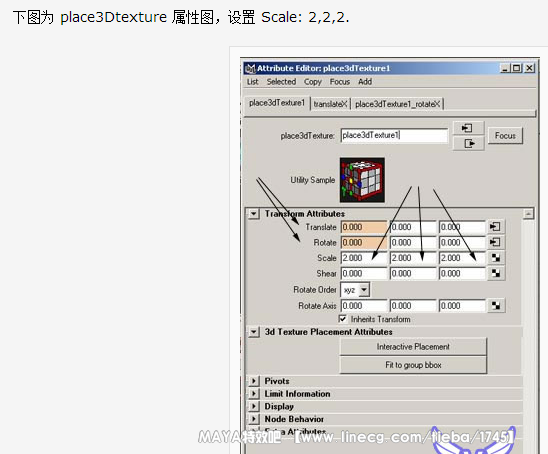Switch to the translateX tab
The width and height of the screenshot is (548, 454).
point(330,104)
